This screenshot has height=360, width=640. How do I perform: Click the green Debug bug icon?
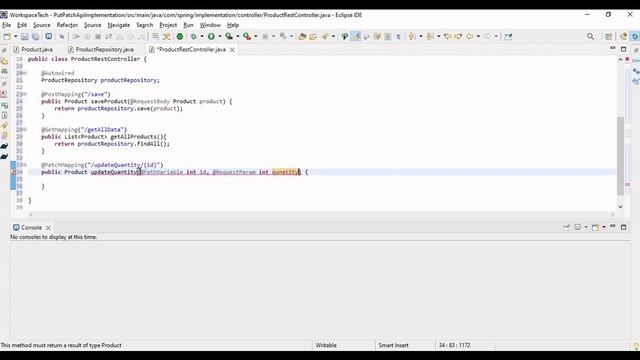pos(193,37)
